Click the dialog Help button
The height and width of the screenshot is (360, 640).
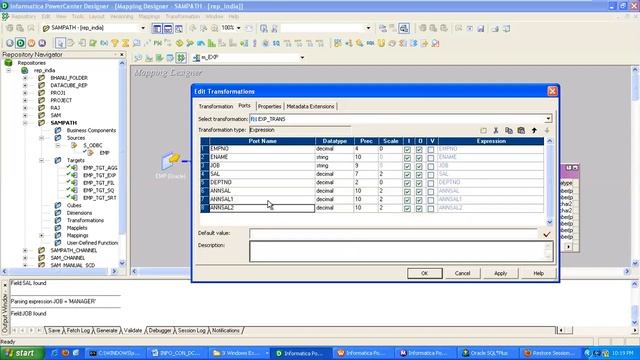click(538, 273)
